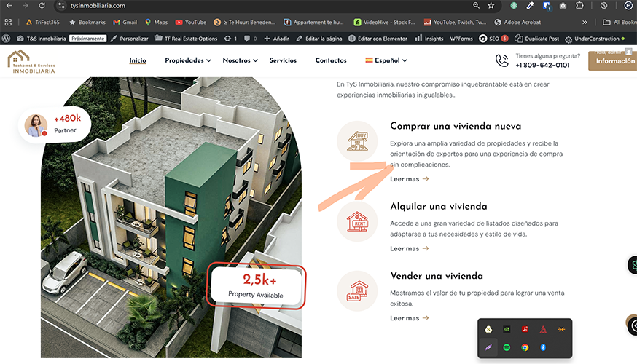Open the UnderConstruction admin bar item
This screenshot has height=364, width=637.
point(595,39)
